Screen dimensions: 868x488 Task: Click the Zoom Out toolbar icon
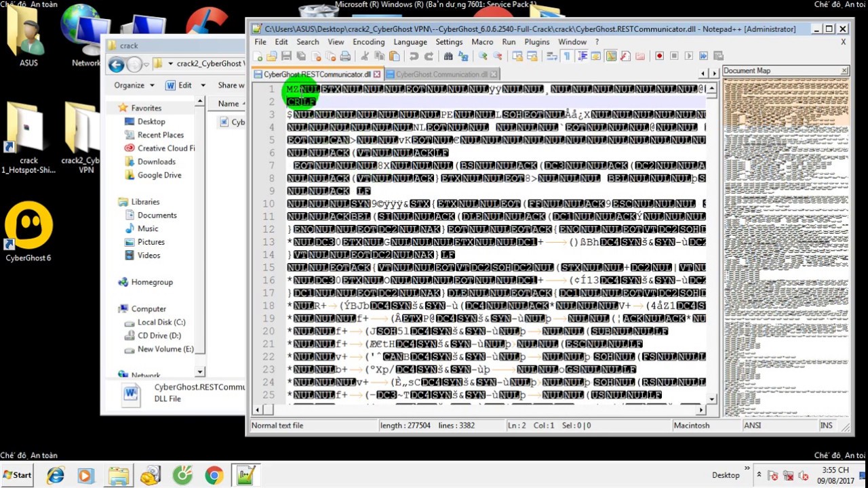498,56
